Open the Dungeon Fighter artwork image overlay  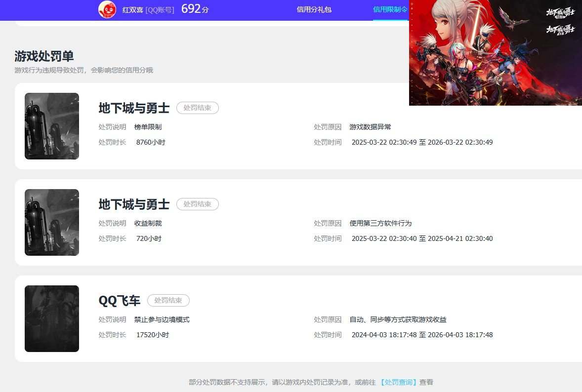click(496, 53)
